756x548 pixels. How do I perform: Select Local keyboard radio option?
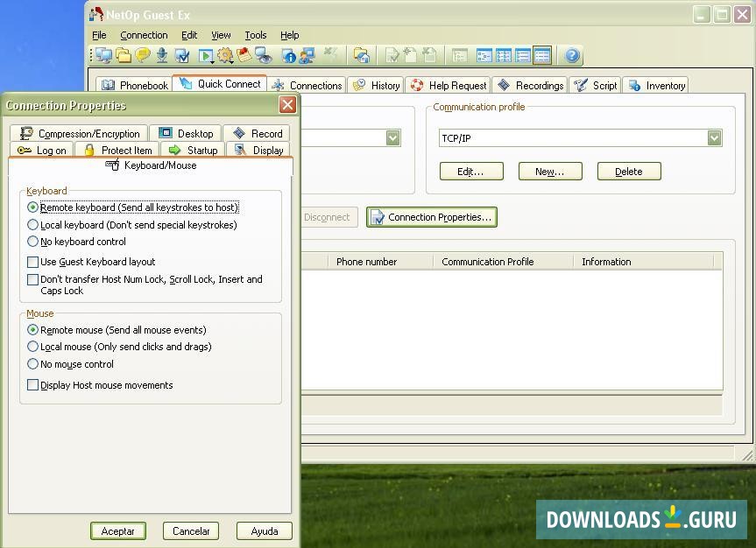pos(33,225)
